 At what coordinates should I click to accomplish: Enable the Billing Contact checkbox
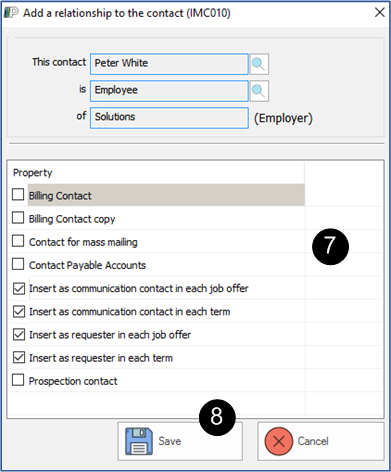(x=18, y=195)
